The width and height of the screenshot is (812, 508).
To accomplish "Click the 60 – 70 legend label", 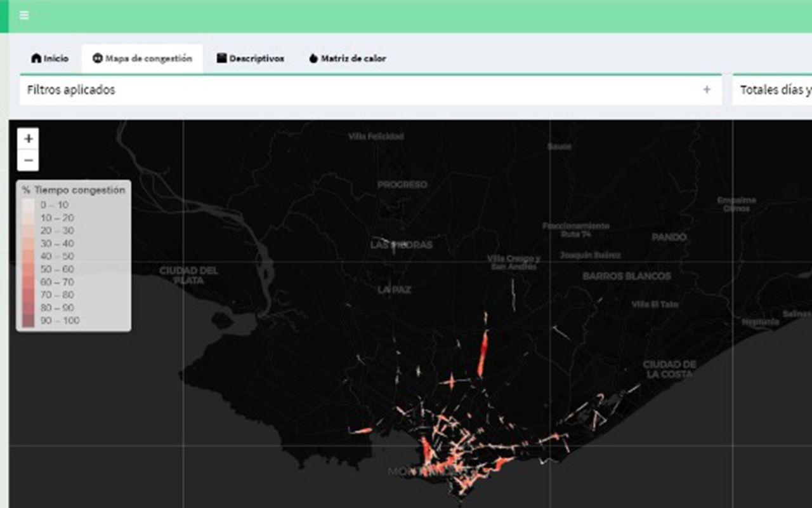I will [x=57, y=282].
